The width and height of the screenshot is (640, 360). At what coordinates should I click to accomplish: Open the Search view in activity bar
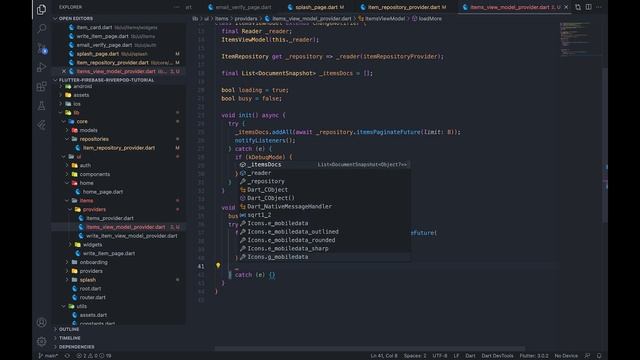41,29
